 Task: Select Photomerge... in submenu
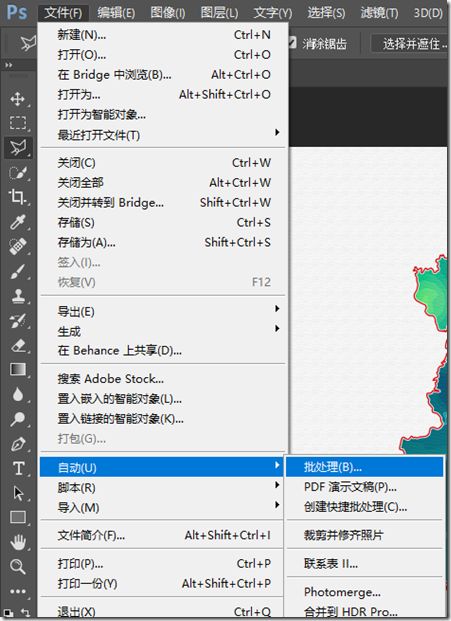coord(365,592)
